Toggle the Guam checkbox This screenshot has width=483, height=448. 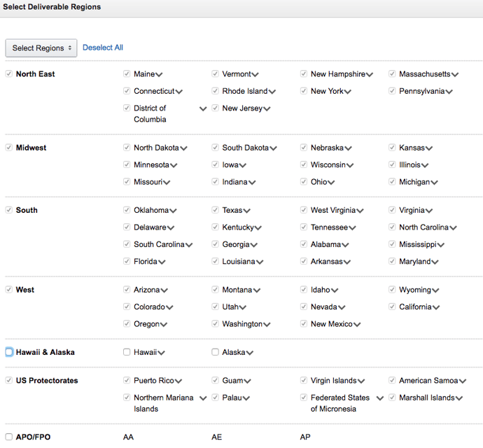coord(216,381)
